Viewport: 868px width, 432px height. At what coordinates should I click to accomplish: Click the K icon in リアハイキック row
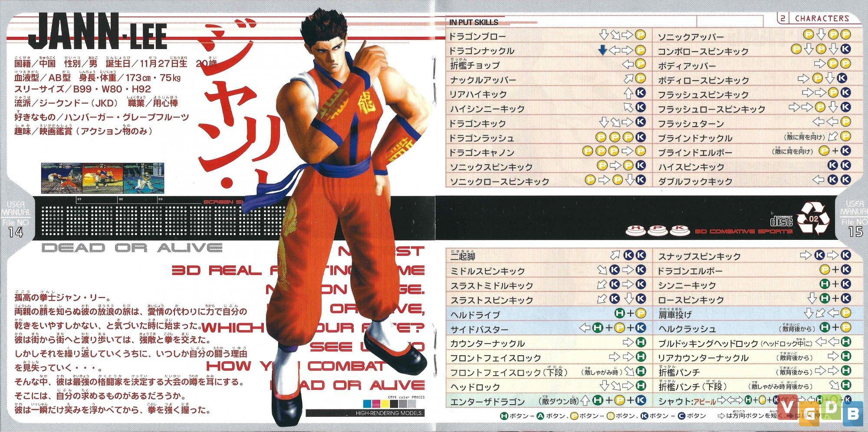pyautogui.click(x=641, y=93)
